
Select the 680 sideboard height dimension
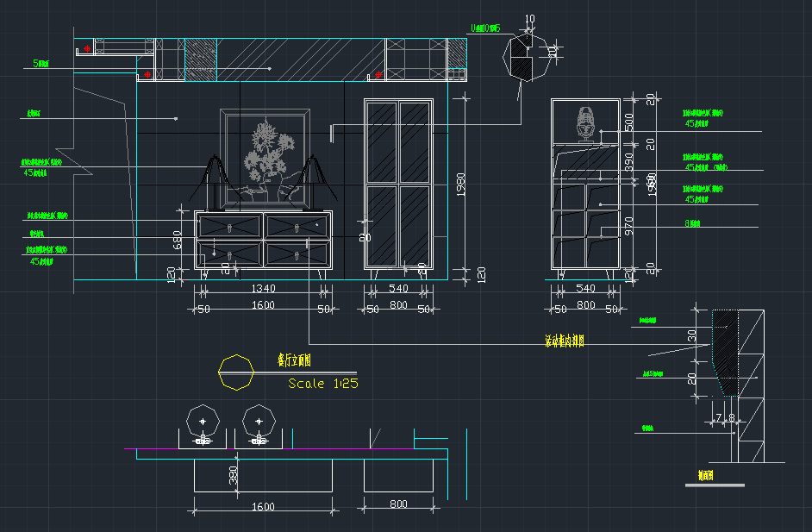click(x=178, y=240)
